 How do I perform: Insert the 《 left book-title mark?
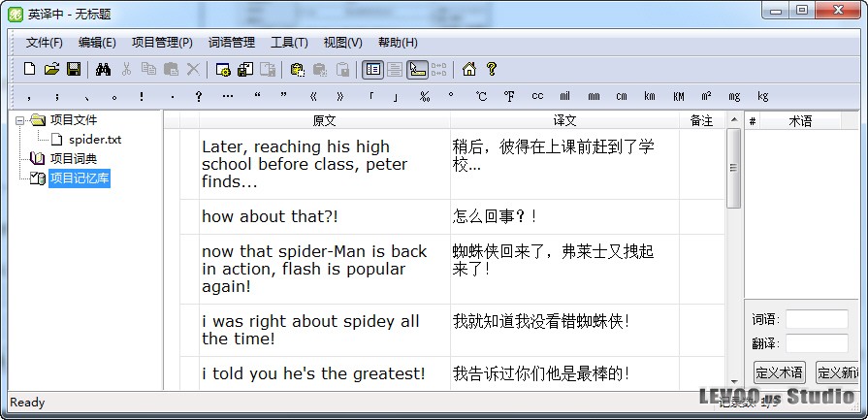(312, 96)
